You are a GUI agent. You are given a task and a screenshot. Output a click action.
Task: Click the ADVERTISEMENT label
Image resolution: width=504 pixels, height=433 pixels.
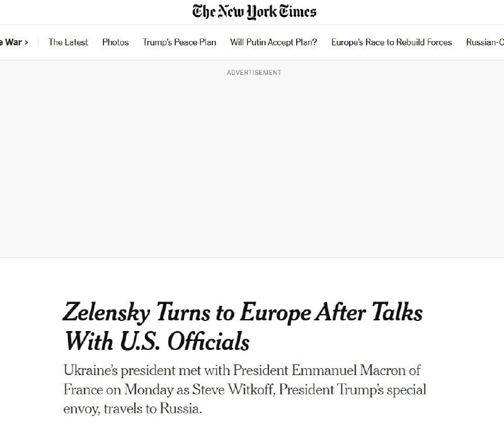(254, 72)
